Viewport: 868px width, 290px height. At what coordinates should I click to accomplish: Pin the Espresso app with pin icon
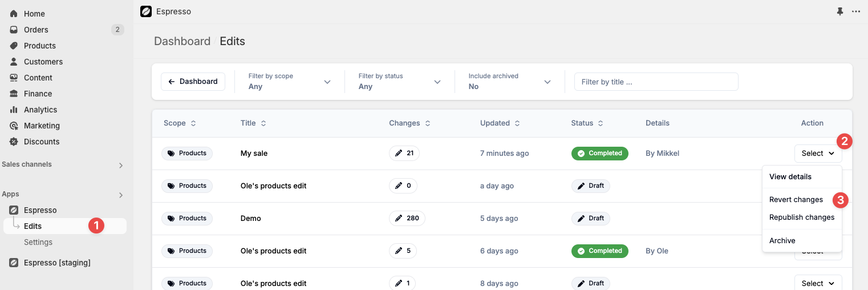pyautogui.click(x=839, y=11)
